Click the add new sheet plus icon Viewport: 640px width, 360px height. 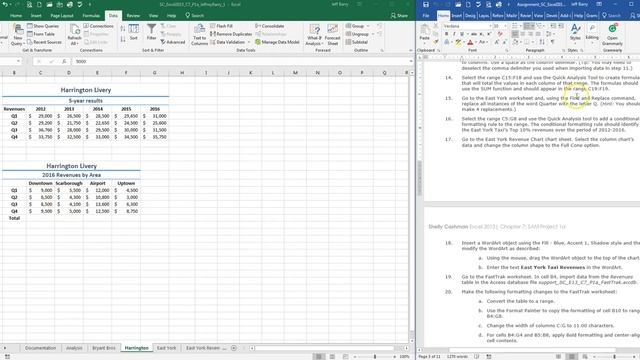[233, 348]
